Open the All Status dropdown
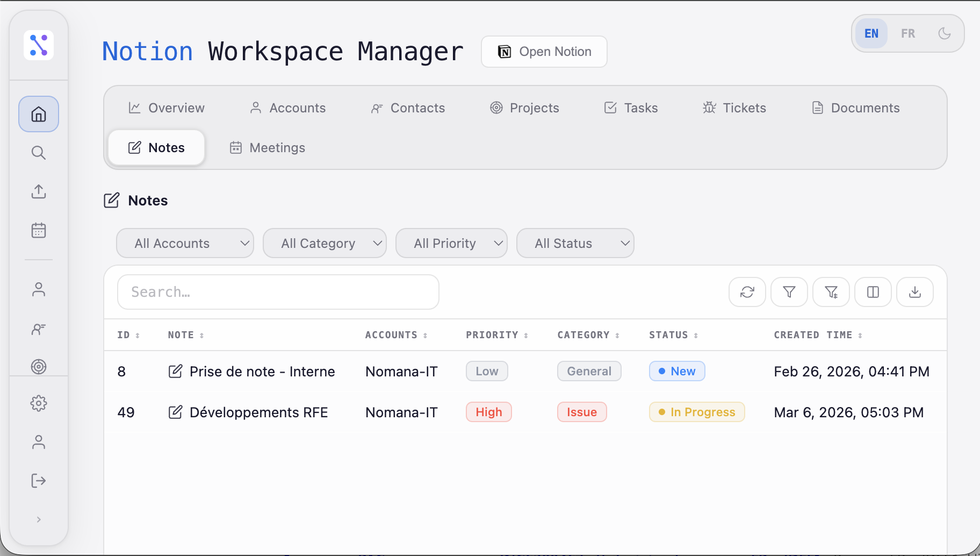 [x=575, y=243]
